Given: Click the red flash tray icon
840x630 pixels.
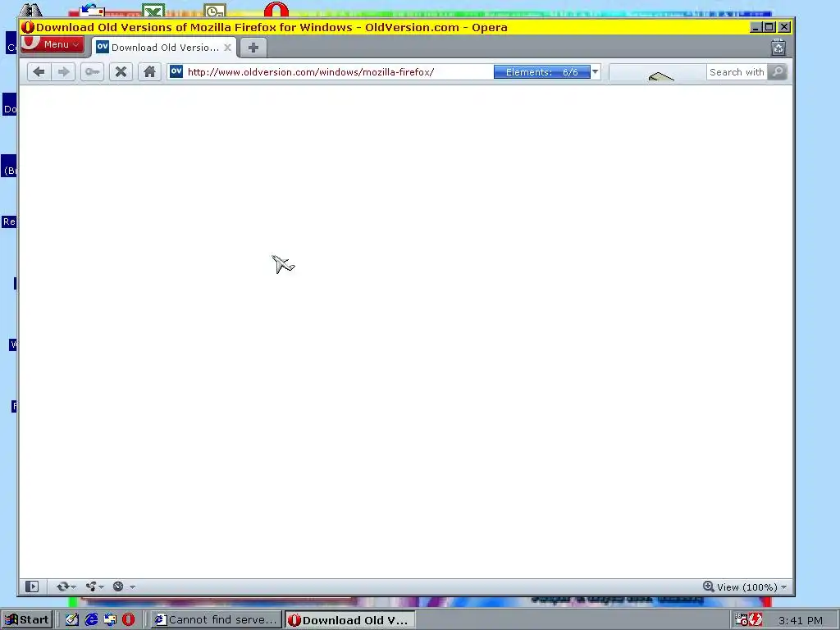Looking at the screenshot, I should point(755,620).
